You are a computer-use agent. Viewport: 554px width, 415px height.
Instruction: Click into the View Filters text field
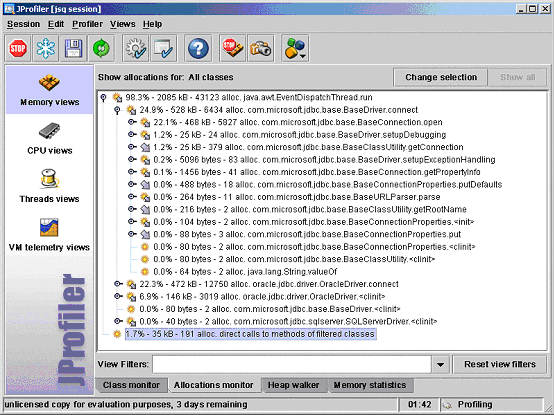(x=292, y=364)
